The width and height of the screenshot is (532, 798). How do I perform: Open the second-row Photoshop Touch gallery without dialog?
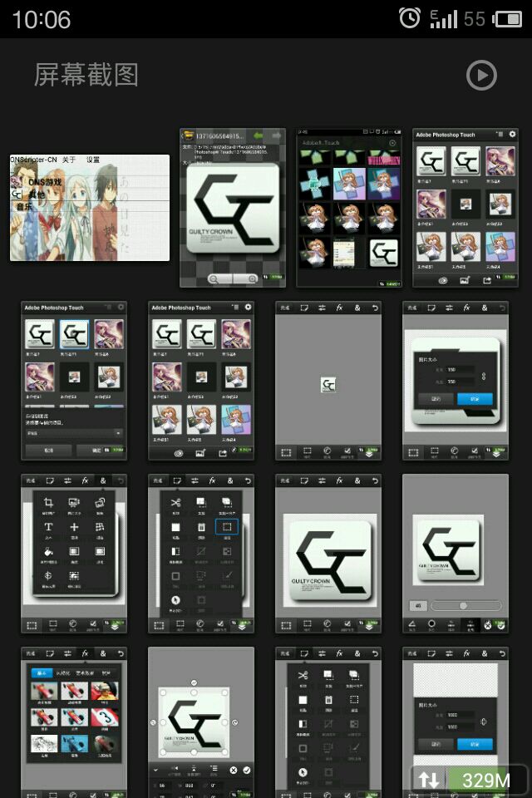coord(201,381)
